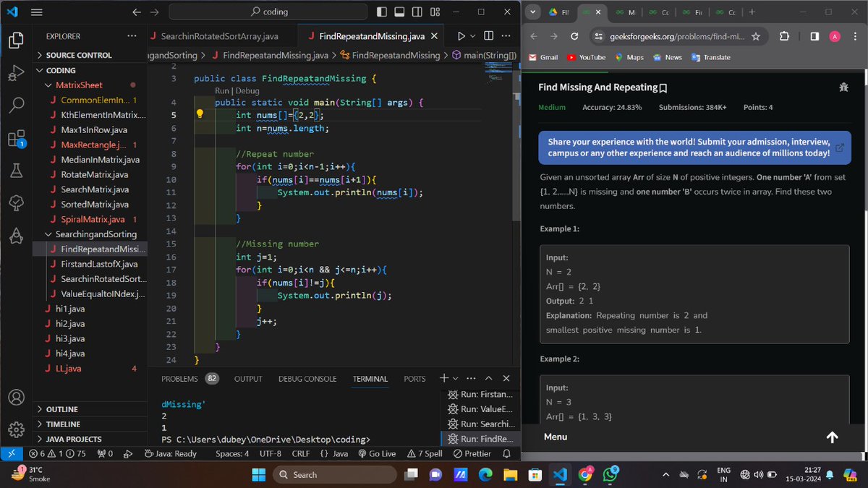Go back using VS Code navigation arrow
868x488 pixels.
point(137,12)
